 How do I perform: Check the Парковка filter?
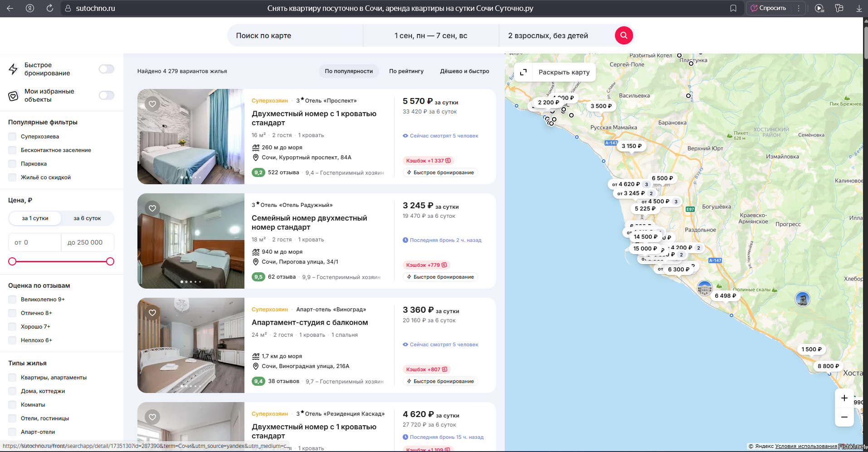pos(12,164)
